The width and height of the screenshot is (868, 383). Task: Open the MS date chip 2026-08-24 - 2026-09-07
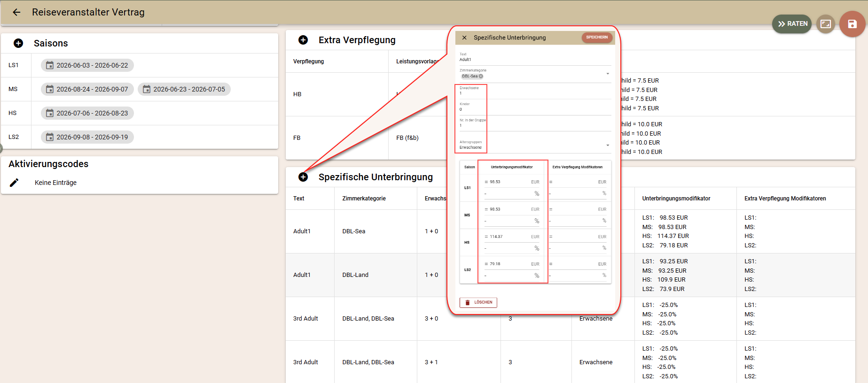coord(87,89)
